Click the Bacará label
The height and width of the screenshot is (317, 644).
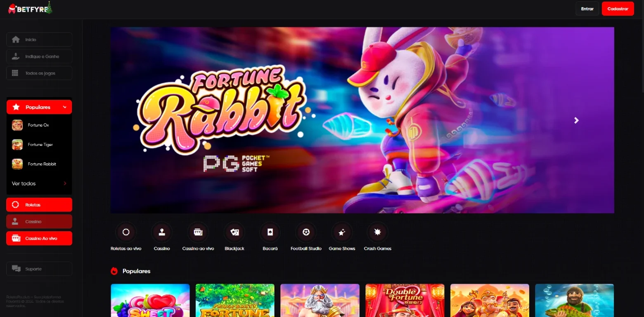point(270,249)
